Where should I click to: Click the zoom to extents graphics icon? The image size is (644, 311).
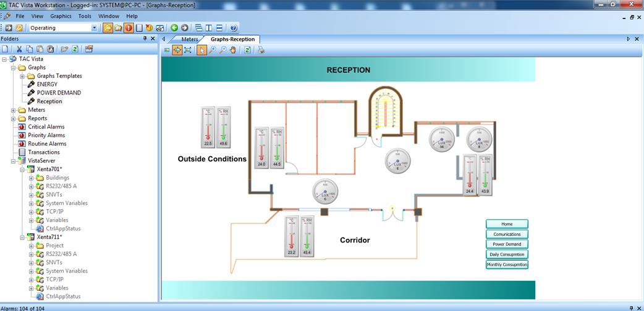tap(188, 50)
